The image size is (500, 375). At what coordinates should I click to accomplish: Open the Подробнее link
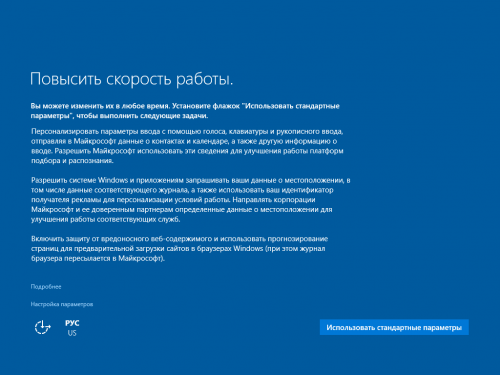click(x=46, y=287)
